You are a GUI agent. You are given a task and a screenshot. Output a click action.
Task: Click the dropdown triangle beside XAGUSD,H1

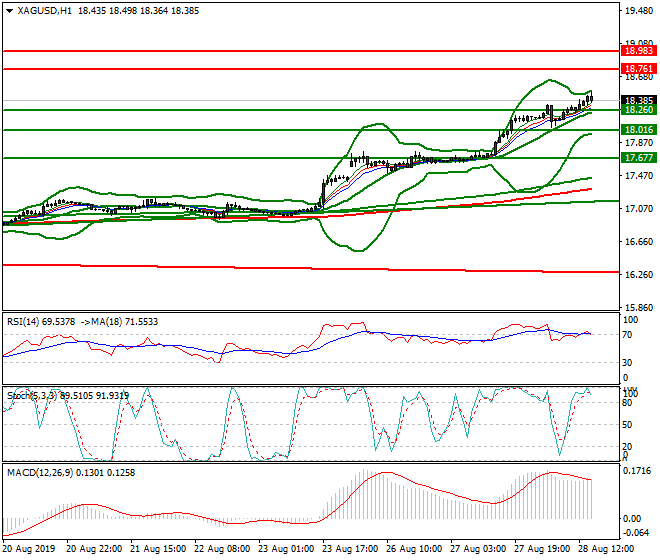[9, 9]
